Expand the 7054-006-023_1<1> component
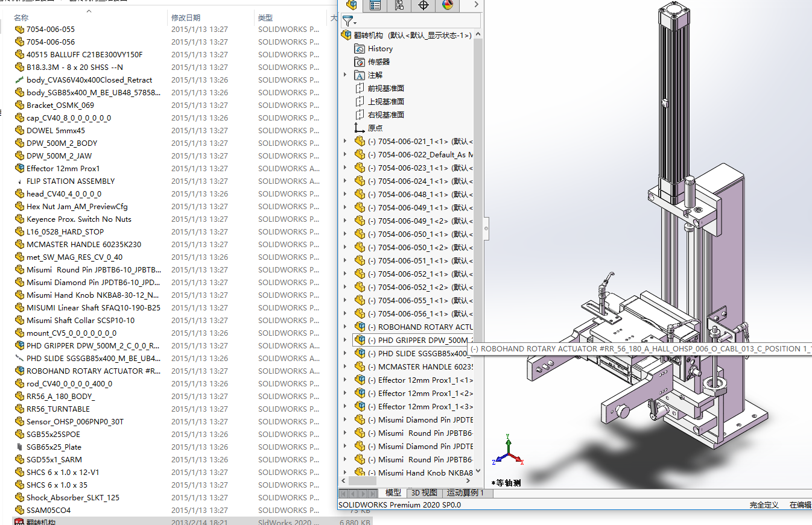This screenshot has width=812, height=525. (345, 168)
